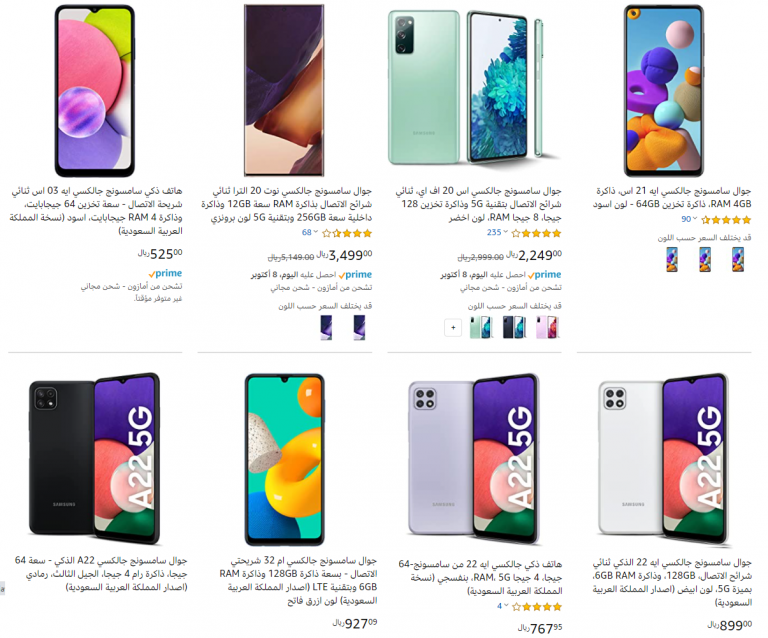The height and width of the screenshot is (638, 768).
Task: Expand the 4 ratings dropdown for purple A22
Action: click(x=503, y=606)
